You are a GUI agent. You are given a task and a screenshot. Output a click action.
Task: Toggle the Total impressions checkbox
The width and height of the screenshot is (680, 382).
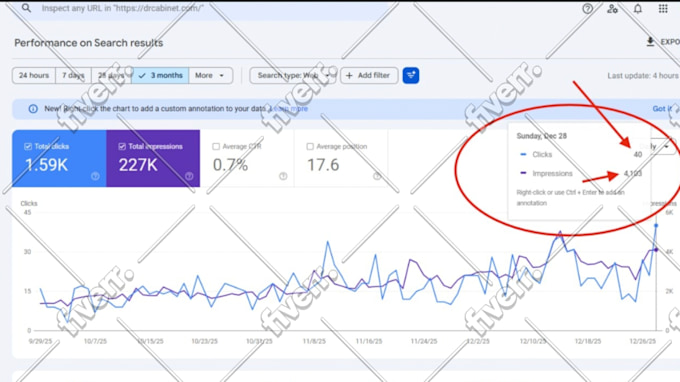(x=122, y=147)
